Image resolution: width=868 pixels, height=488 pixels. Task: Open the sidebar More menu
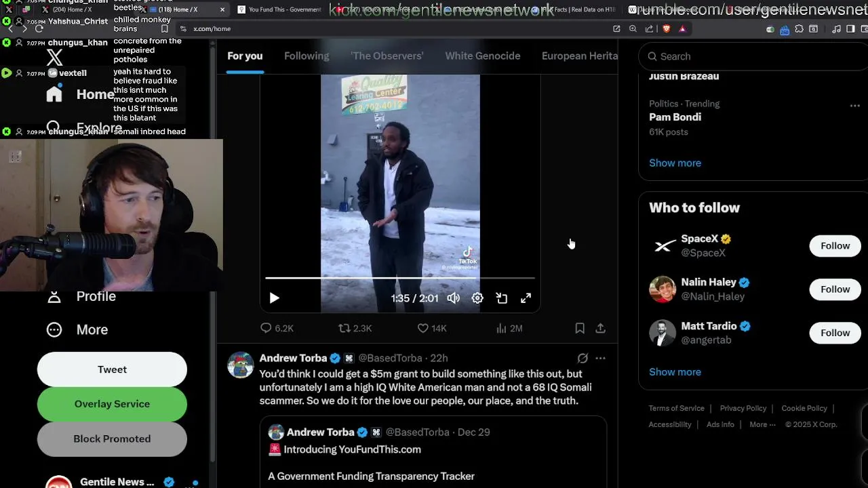(77, 329)
